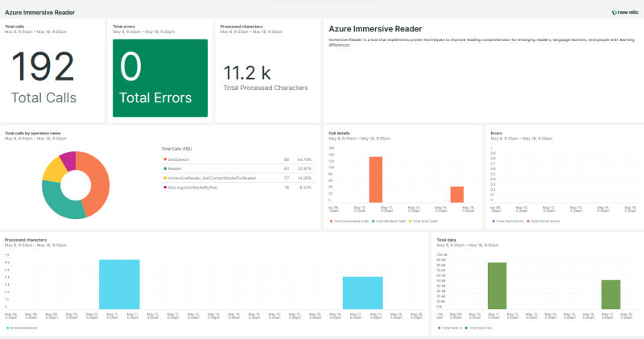Toggle the Total Data Out legend
644x339 pixels.
pos(481,328)
